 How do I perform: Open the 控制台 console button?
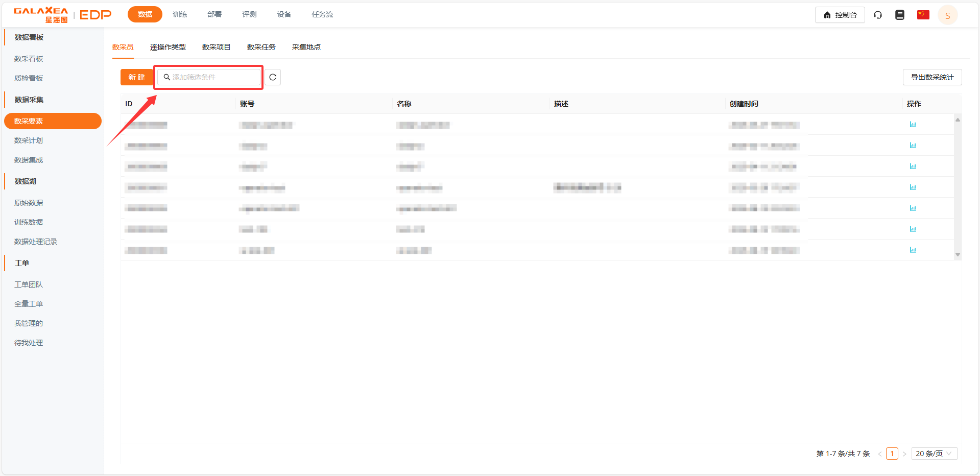(x=840, y=15)
